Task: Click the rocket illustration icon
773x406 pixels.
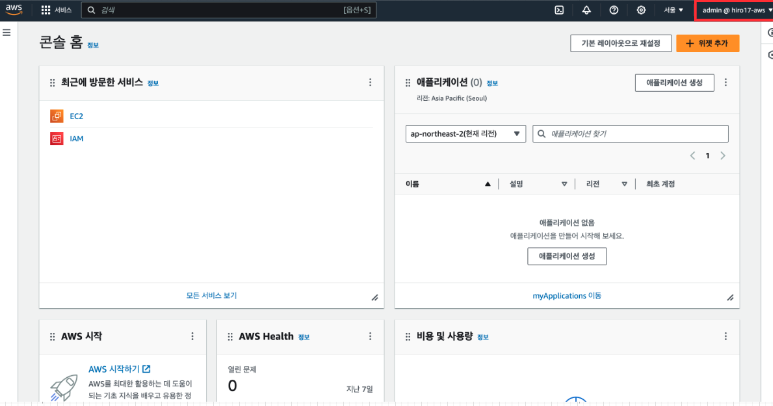Action: coord(64,387)
